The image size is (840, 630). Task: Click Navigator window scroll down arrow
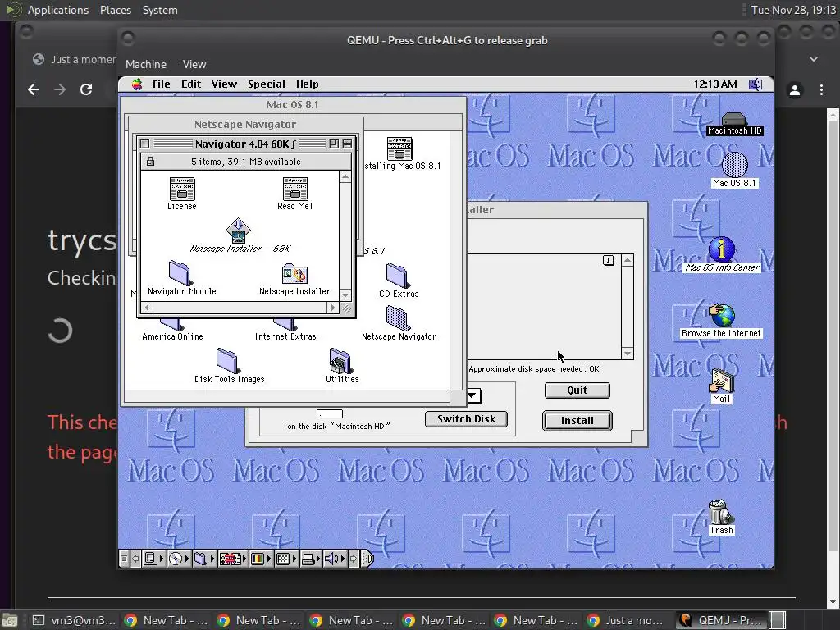pos(345,295)
